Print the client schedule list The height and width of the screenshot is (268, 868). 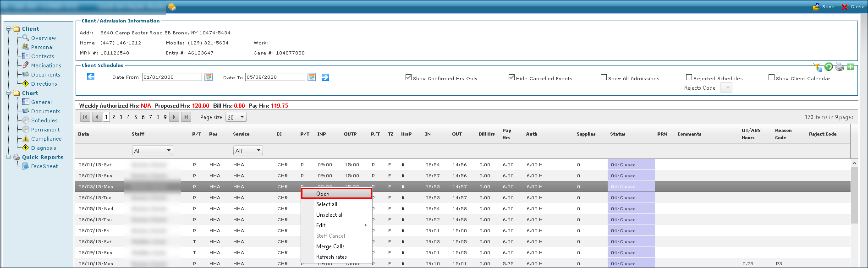coord(840,67)
